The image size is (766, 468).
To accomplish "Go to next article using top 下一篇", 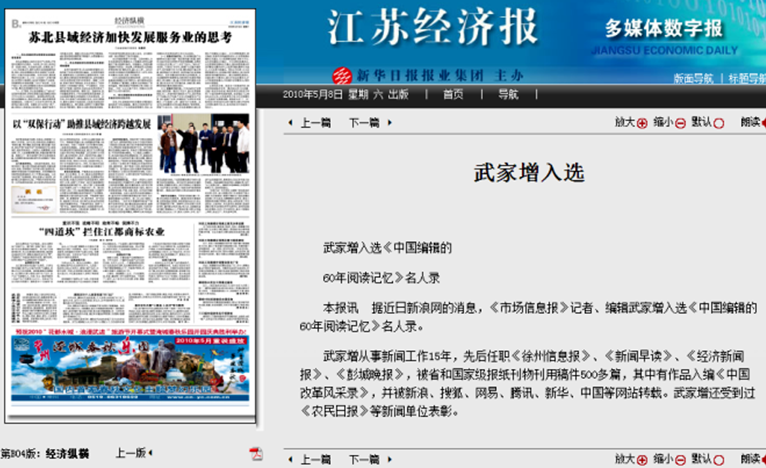I will 364,123.
